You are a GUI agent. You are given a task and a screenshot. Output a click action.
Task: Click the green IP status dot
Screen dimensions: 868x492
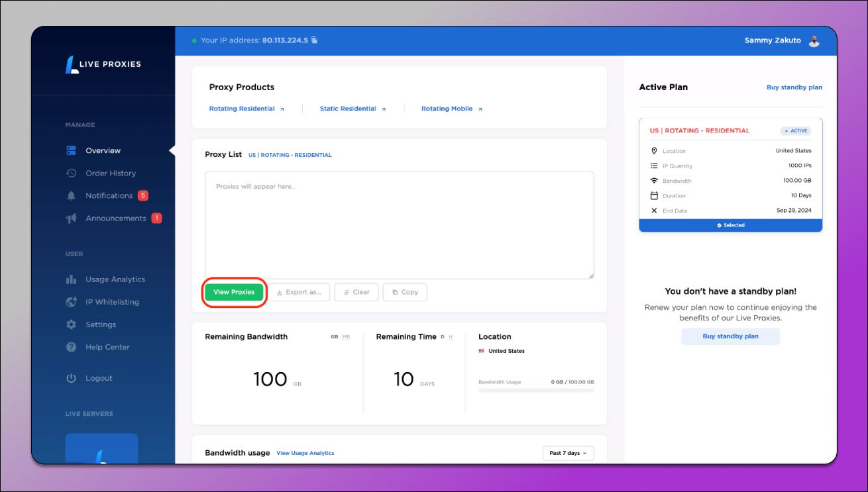[194, 40]
